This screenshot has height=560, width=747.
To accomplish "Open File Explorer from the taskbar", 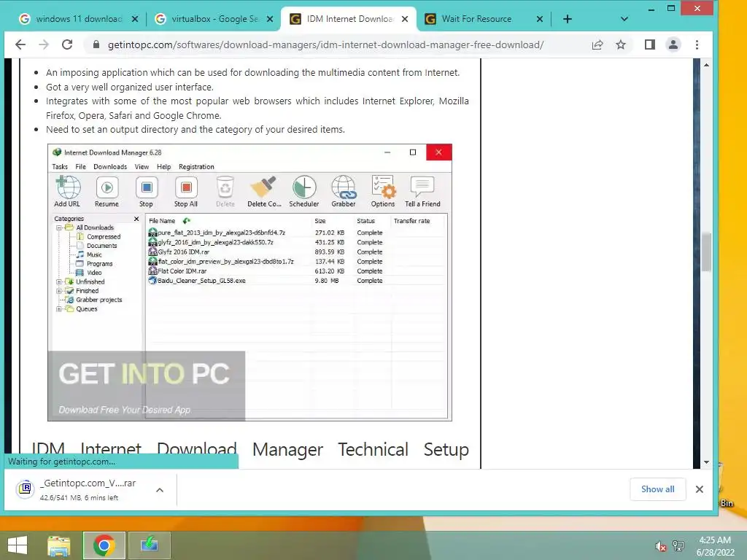I will pyautogui.click(x=59, y=545).
